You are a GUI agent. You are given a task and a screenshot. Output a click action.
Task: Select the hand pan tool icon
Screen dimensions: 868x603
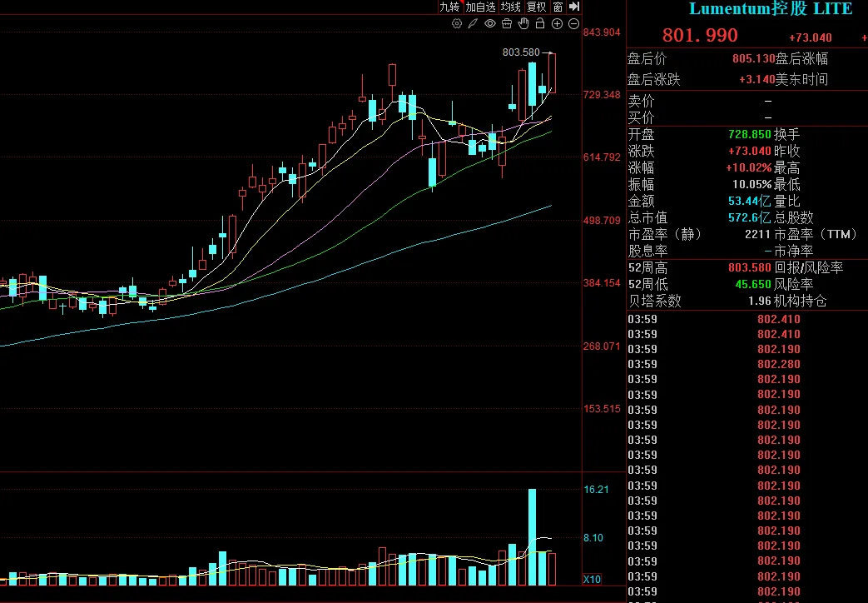pos(523,24)
